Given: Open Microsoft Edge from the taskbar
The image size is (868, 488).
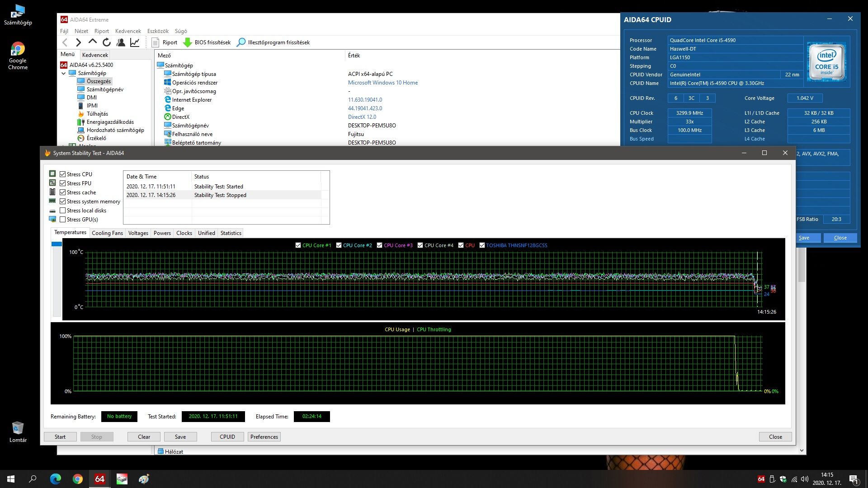Looking at the screenshot, I should point(55,479).
